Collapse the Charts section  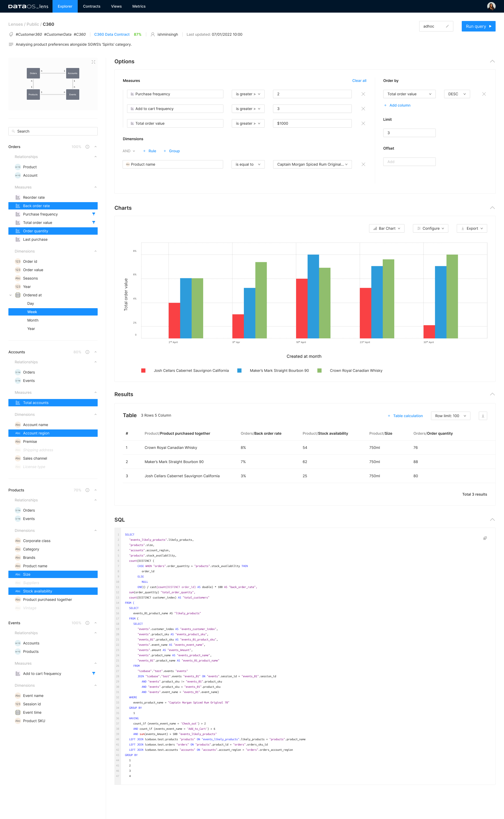pyautogui.click(x=492, y=208)
